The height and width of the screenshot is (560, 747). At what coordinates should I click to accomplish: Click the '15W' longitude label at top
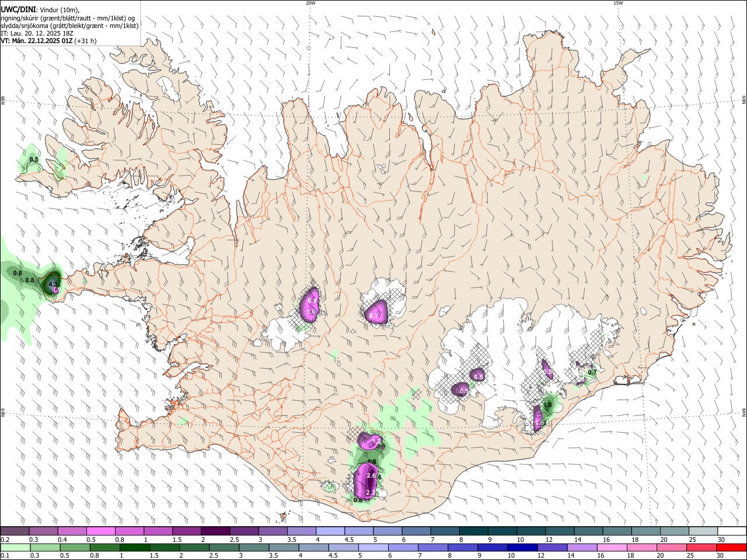tap(618, 3)
